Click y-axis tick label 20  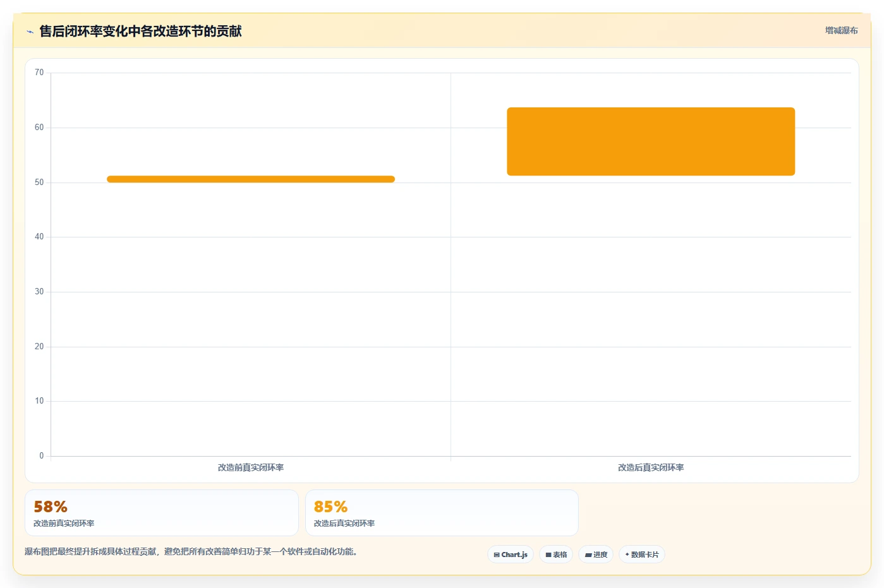[x=39, y=347]
